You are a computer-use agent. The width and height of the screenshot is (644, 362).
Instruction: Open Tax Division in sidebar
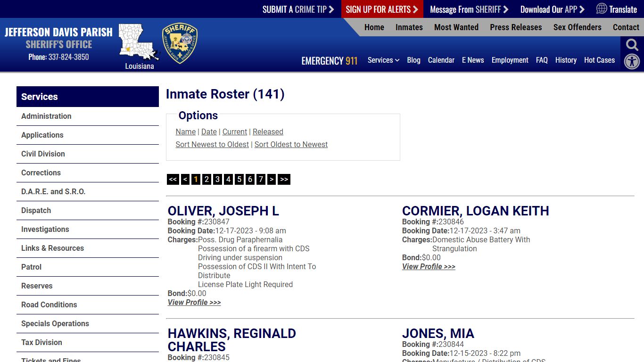coord(88,342)
